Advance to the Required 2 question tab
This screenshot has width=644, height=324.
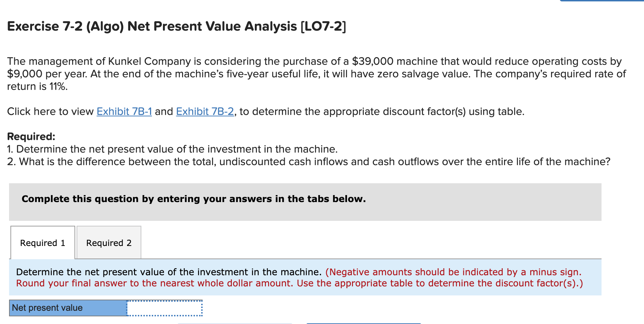tap(108, 242)
